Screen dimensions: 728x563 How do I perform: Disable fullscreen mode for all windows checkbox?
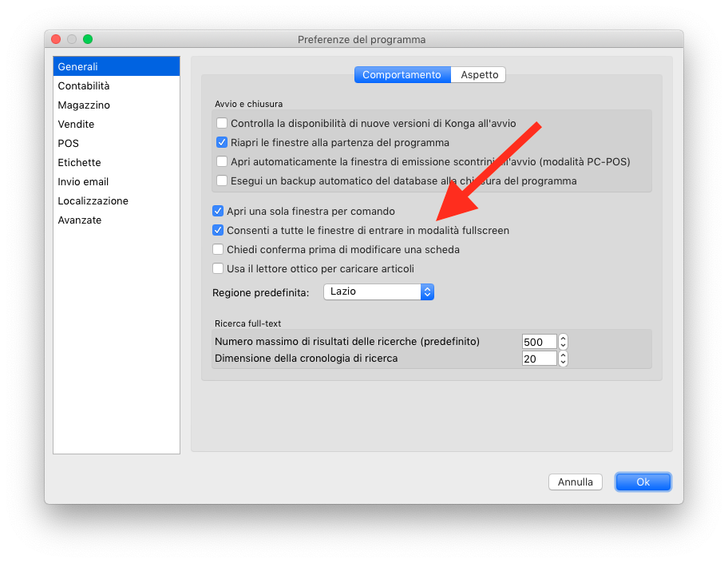click(x=218, y=231)
